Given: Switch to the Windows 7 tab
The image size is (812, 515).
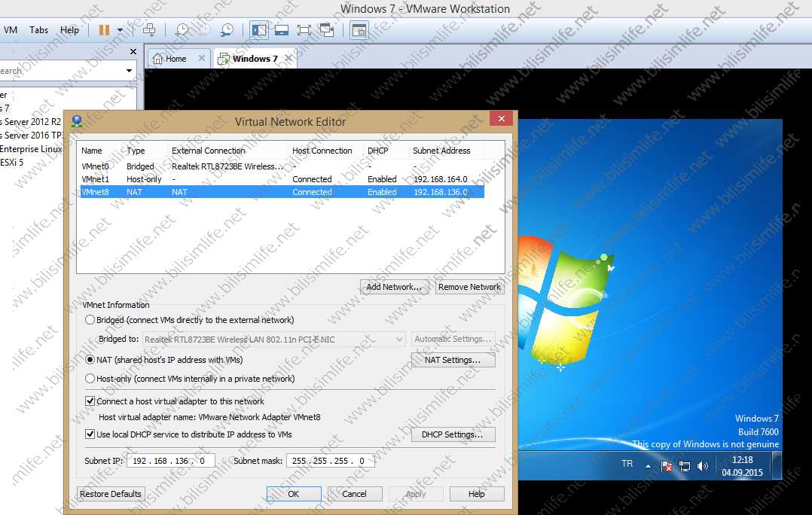Looking at the screenshot, I should (255, 59).
